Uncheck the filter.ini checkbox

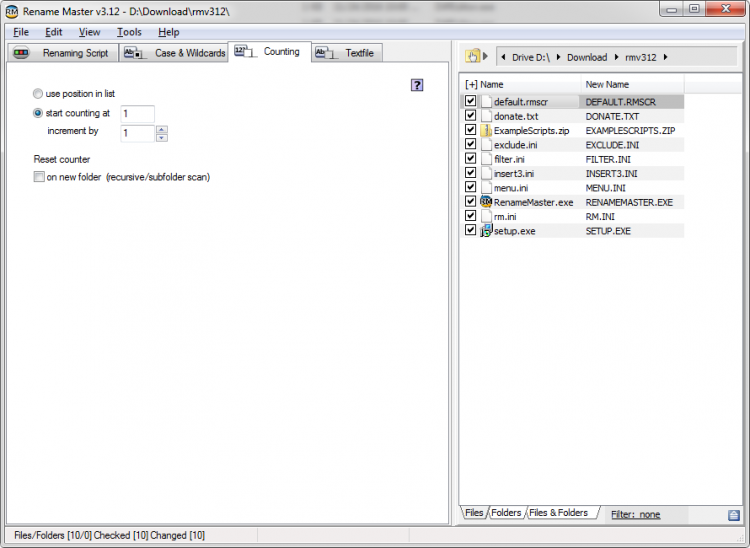pos(470,158)
